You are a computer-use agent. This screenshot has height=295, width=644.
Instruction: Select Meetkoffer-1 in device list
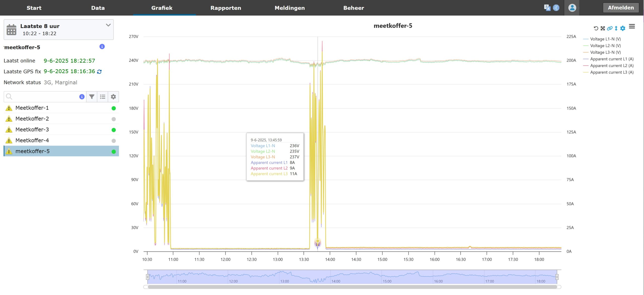pyautogui.click(x=61, y=108)
